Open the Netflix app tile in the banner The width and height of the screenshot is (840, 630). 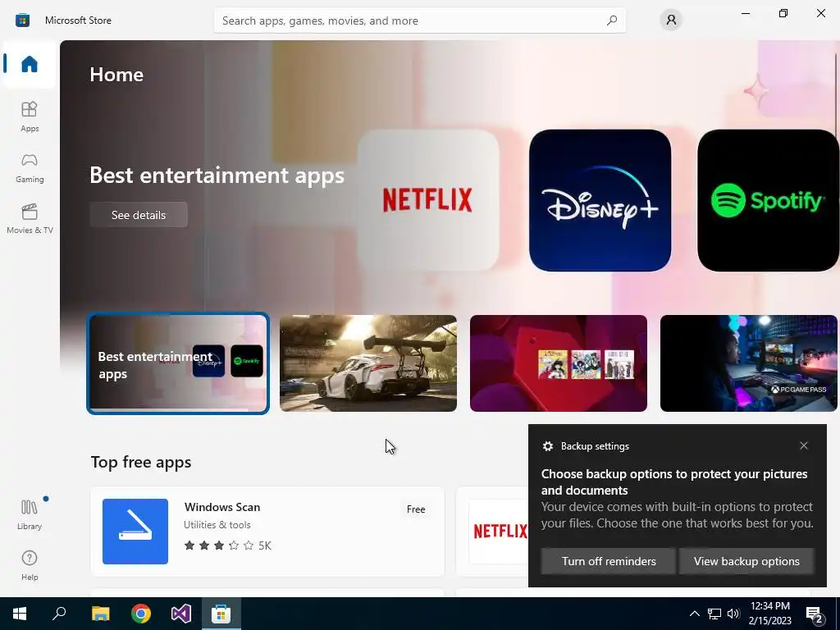pos(428,200)
